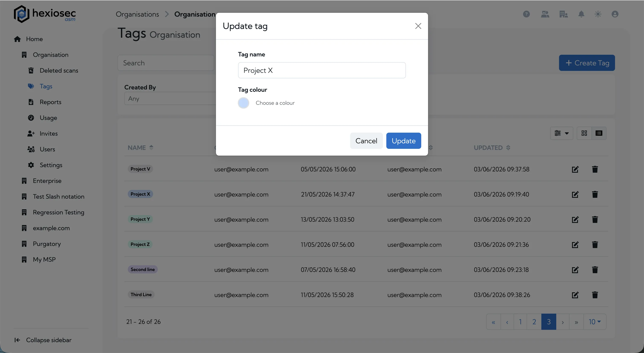Click the hexiosec logo
This screenshot has width=644, height=353.
tap(45, 14)
